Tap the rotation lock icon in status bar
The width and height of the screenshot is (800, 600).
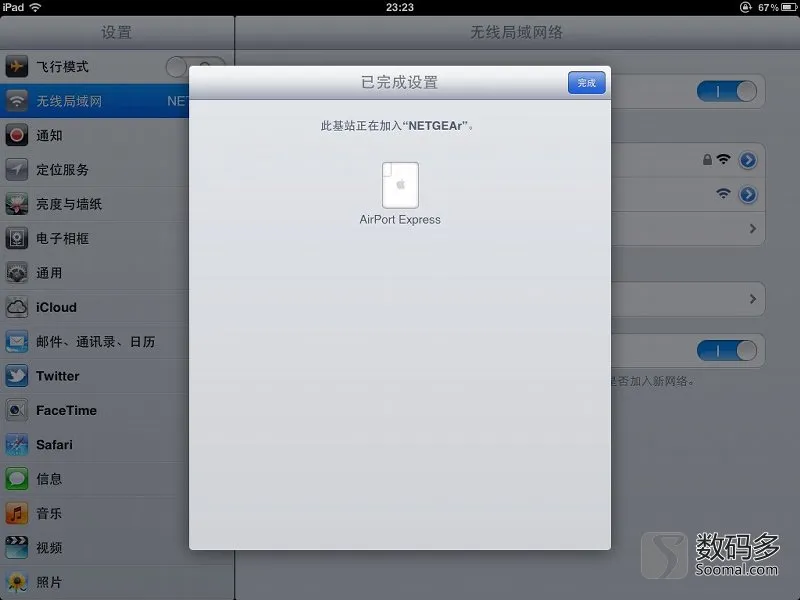pyautogui.click(x=745, y=7)
